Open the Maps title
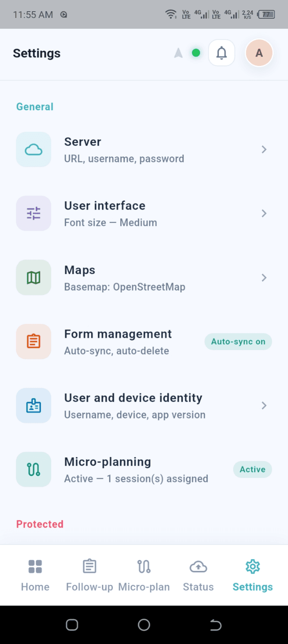 pos(80,270)
